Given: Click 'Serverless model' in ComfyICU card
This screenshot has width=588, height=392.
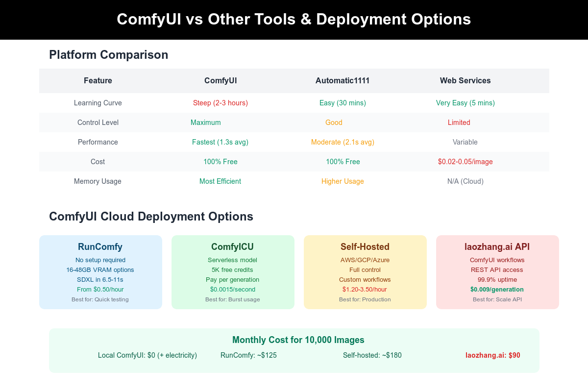Looking at the screenshot, I should (x=233, y=260).
